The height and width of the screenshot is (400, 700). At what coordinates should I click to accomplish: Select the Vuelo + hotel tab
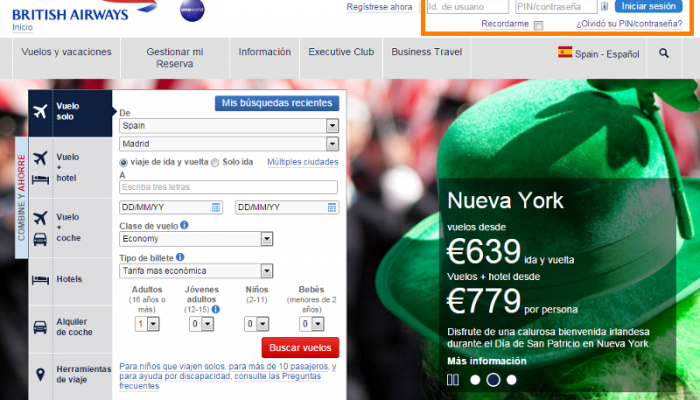coord(70,167)
